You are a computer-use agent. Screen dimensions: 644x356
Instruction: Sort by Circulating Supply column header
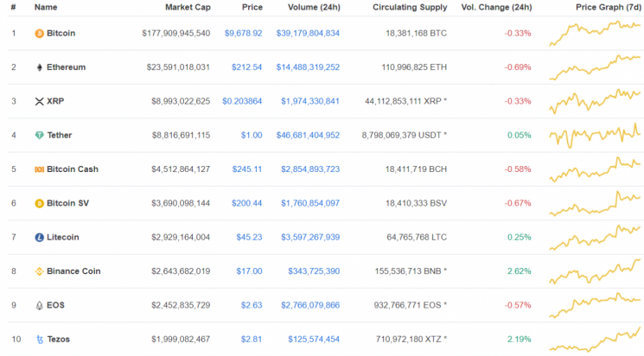pyautogui.click(x=410, y=8)
